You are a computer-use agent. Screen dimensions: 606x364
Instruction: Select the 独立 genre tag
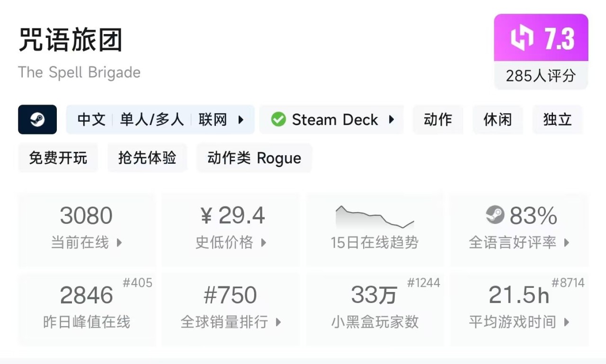pos(557,120)
